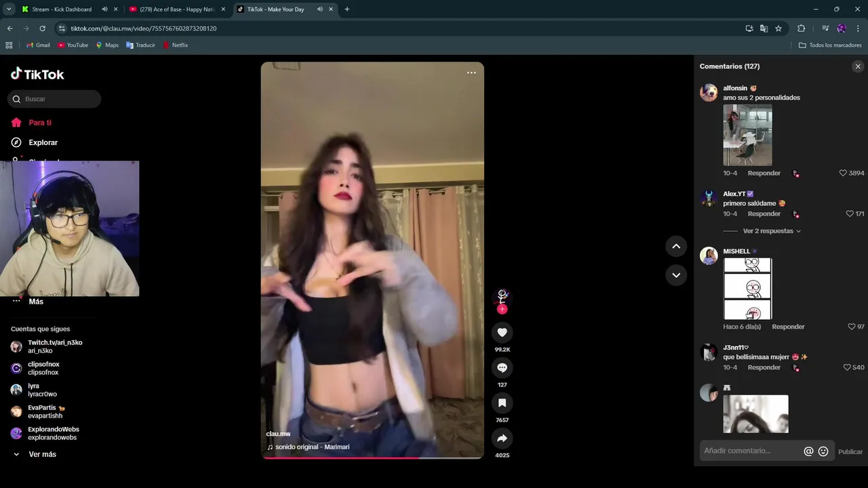Go to the next video with down arrow
Screen dimensions: 868x488
pyautogui.click(x=676, y=275)
